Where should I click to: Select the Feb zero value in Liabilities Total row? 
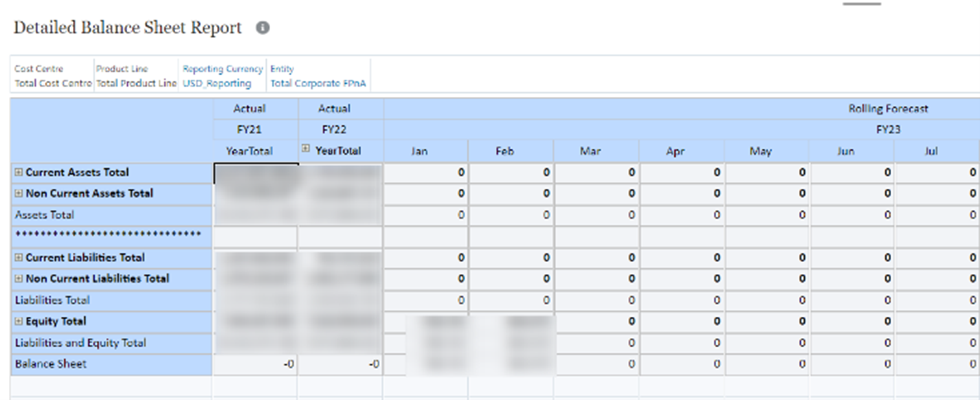pyautogui.click(x=509, y=300)
